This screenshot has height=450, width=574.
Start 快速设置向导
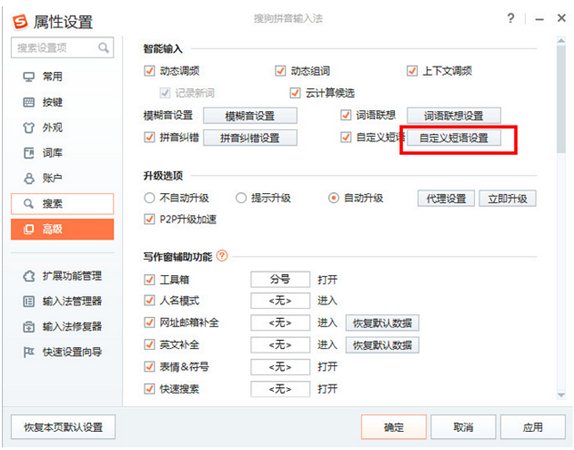tap(62, 352)
